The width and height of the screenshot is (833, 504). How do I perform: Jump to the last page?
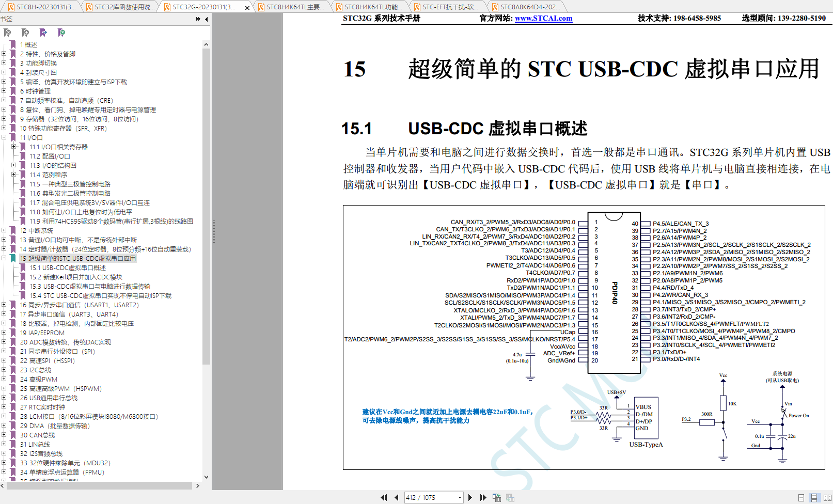click(483, 497)
